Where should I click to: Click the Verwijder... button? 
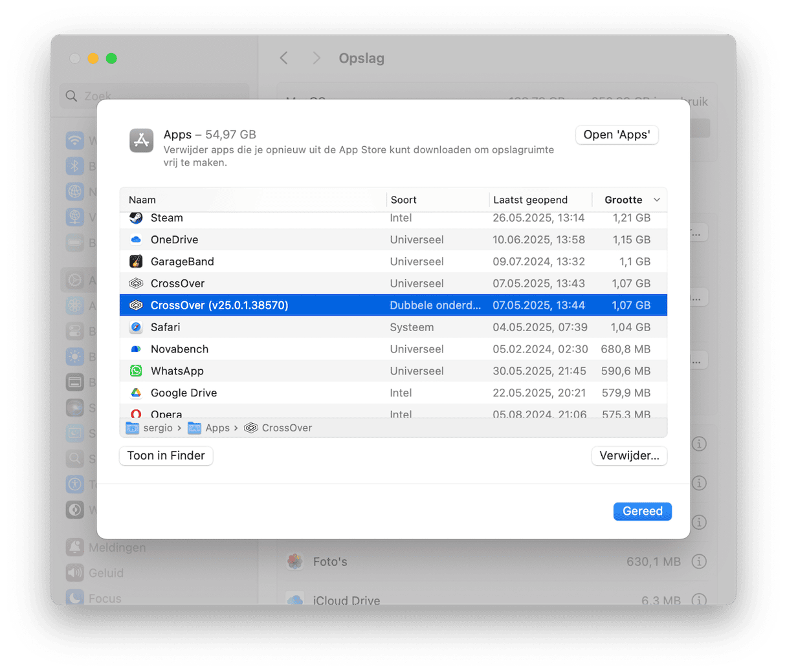pyautogui.click(x=629, y=456)
